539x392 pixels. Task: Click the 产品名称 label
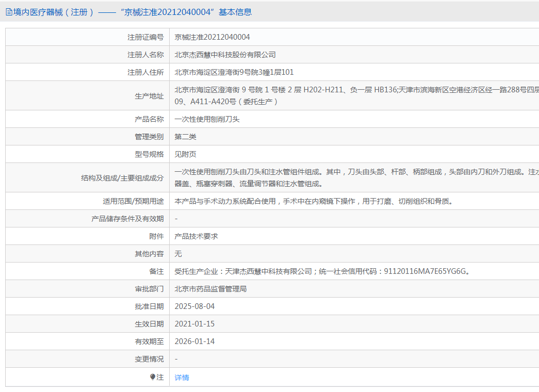pyautogui.click(x=149, y=119)
